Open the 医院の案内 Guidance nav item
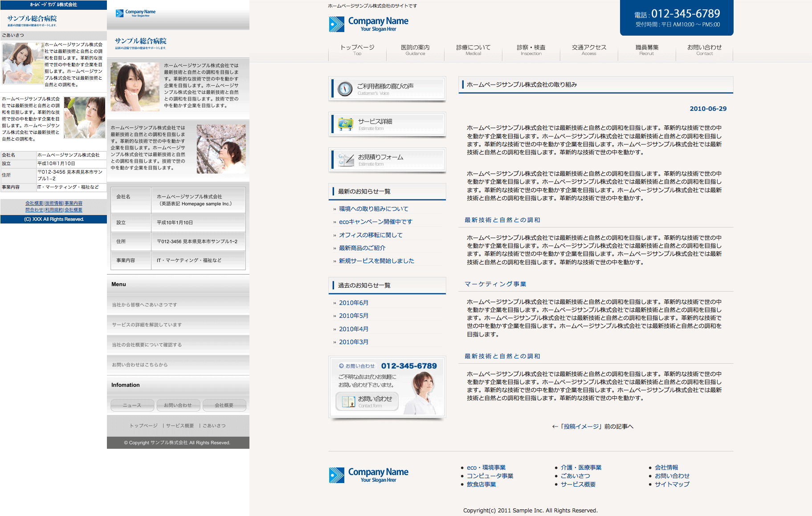 click(x=415, y=49)
